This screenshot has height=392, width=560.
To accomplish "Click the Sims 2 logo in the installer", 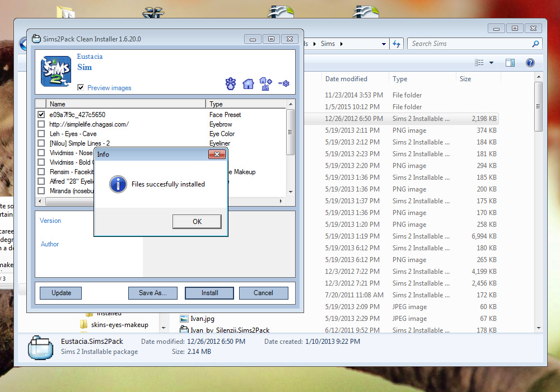I will (x=56, y=71).
